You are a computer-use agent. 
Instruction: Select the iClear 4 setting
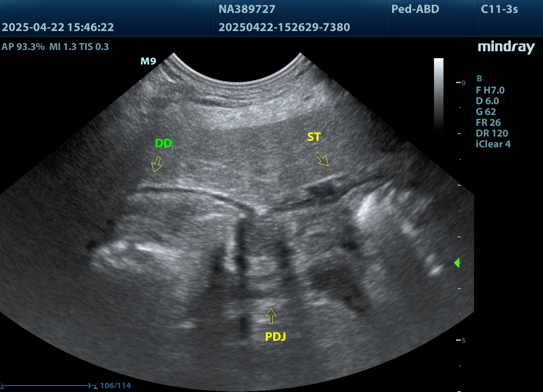point(493,144)
